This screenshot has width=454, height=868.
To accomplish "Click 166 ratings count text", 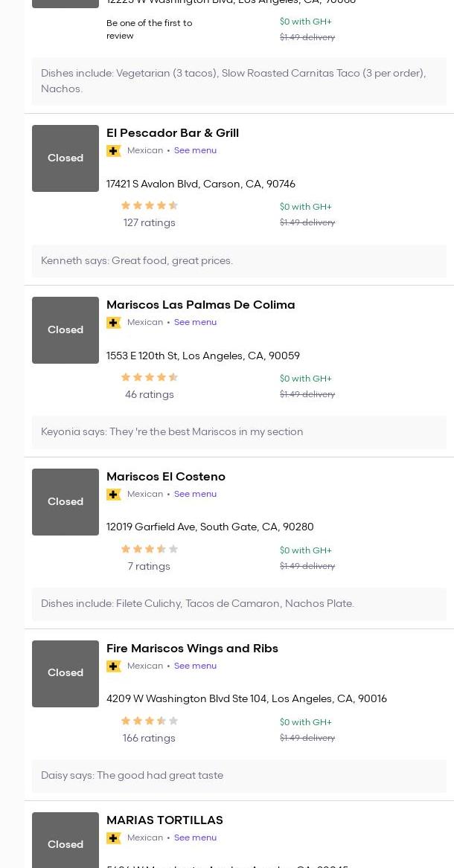I will point(149,739).
